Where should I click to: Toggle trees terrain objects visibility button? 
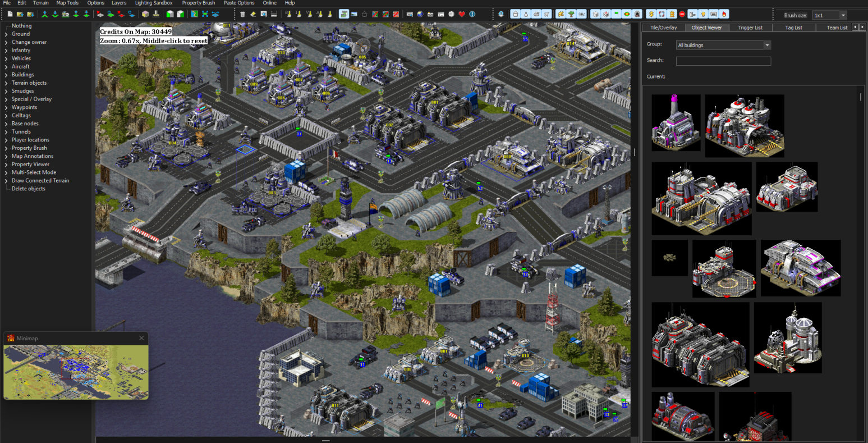[571, 14]
